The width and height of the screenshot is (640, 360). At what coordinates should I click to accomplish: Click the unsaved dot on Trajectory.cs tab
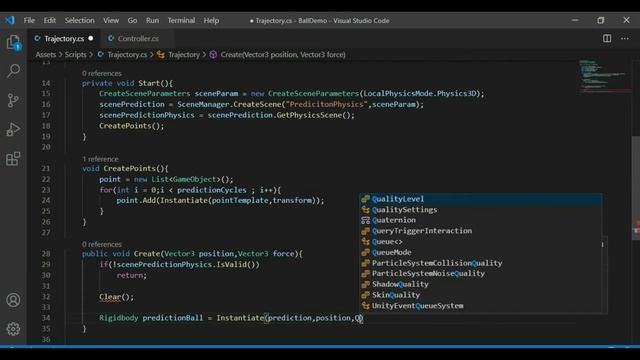[x=91, y=38]
